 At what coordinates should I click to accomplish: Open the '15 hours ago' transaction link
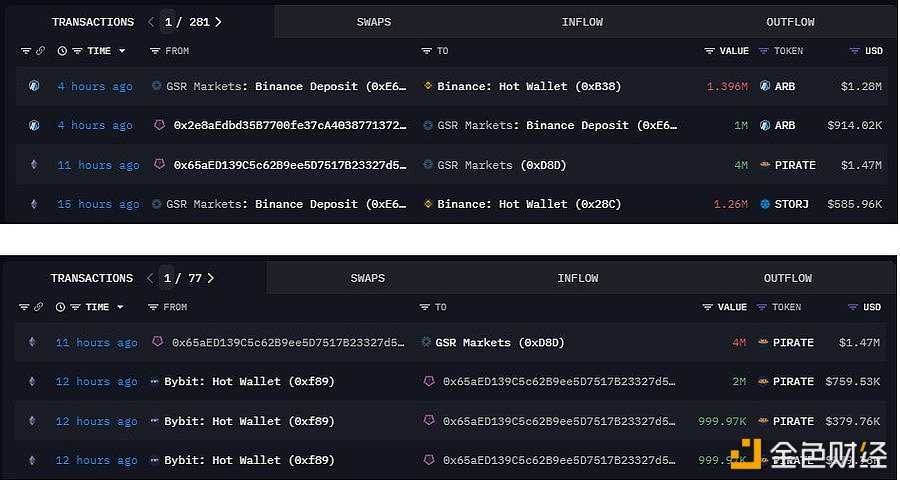tap(98, 204)
